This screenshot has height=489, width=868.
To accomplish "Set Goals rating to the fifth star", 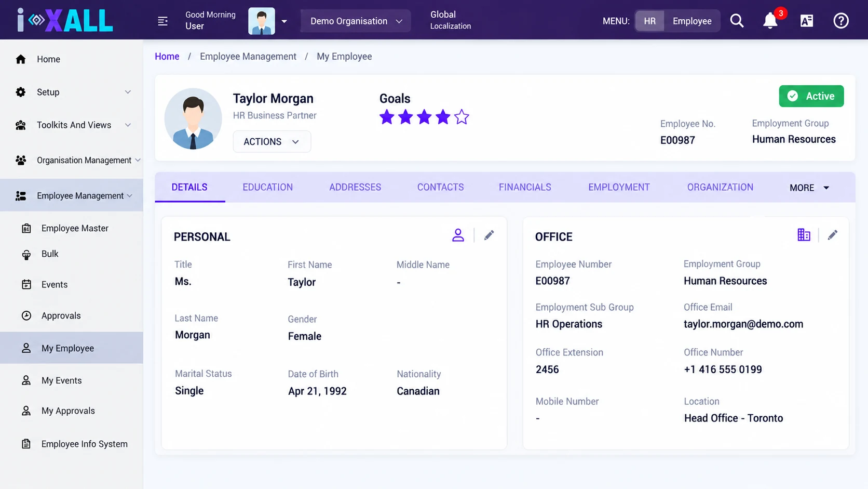I will [462, 117].
